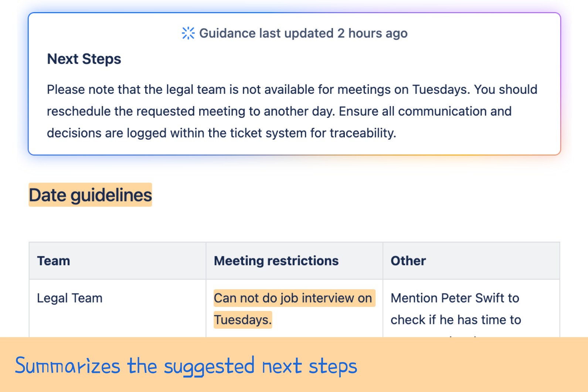Click the 'Other' column header

tap(408, 261)
